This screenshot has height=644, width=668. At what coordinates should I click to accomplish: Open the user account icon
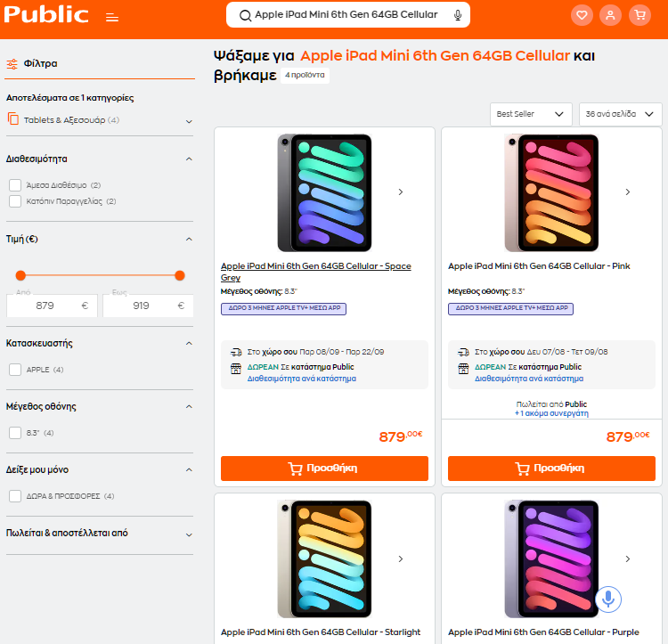click(610, 15)
